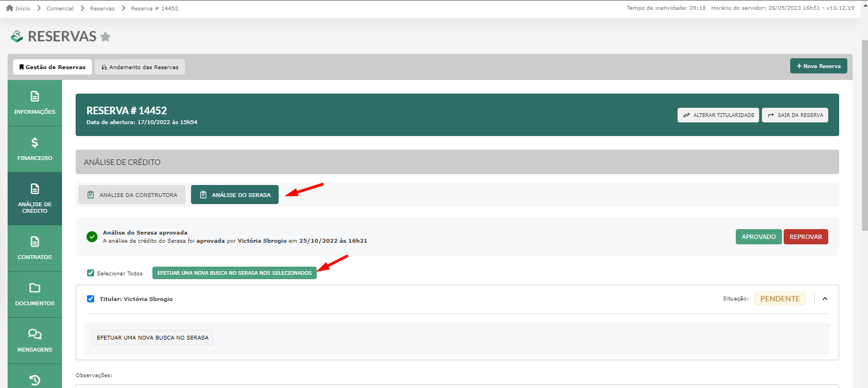Viewport: 868px width, 388px height.
Task: Click the Pendente status badge
Action: click(780, 299)
